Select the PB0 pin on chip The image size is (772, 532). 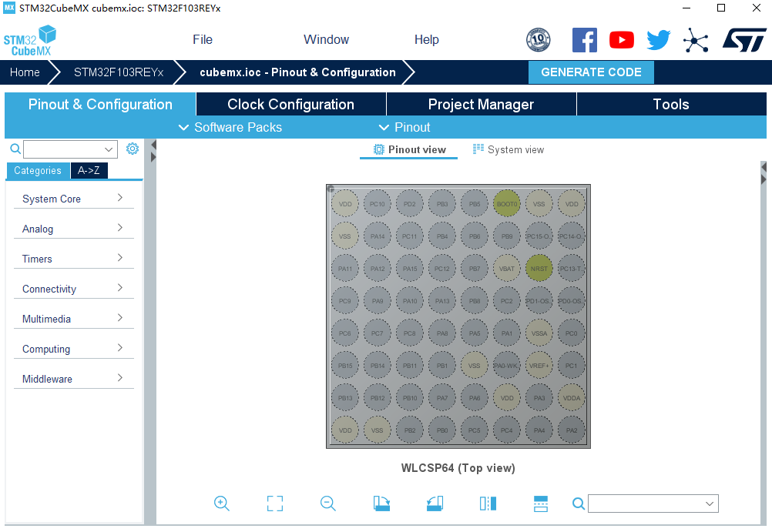(x=442, y=430)
